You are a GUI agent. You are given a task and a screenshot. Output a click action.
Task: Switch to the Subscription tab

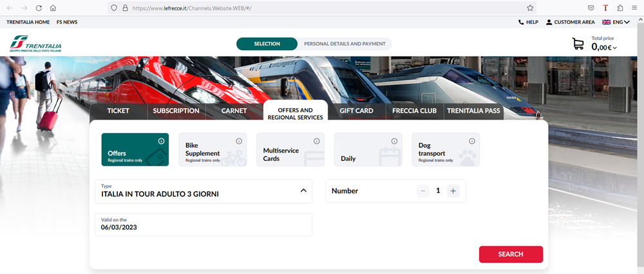click(176, 111)
